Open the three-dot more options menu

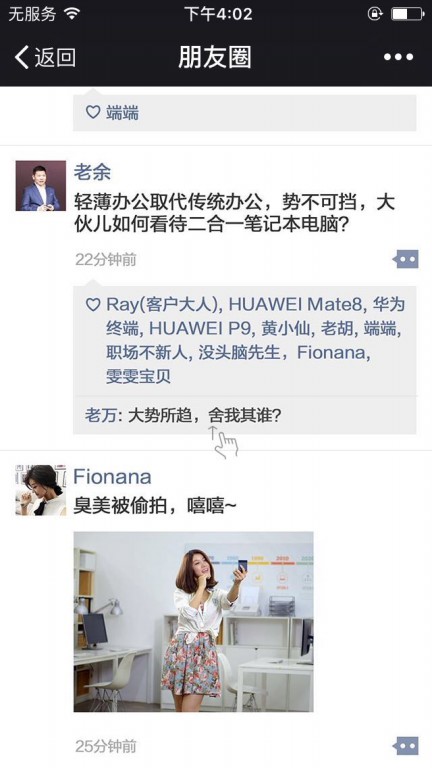pyautogui.click(x=398, y=57)
